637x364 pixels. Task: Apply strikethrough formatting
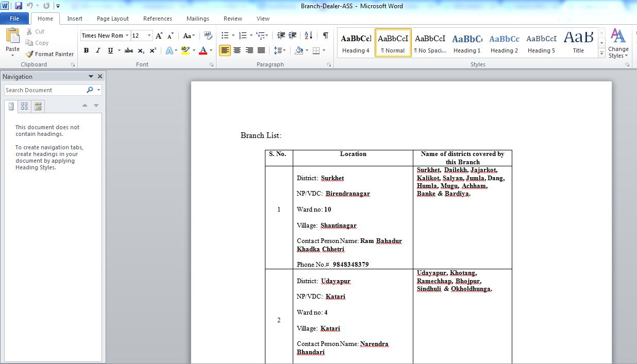pyautogui.click(x=129, y=50)
